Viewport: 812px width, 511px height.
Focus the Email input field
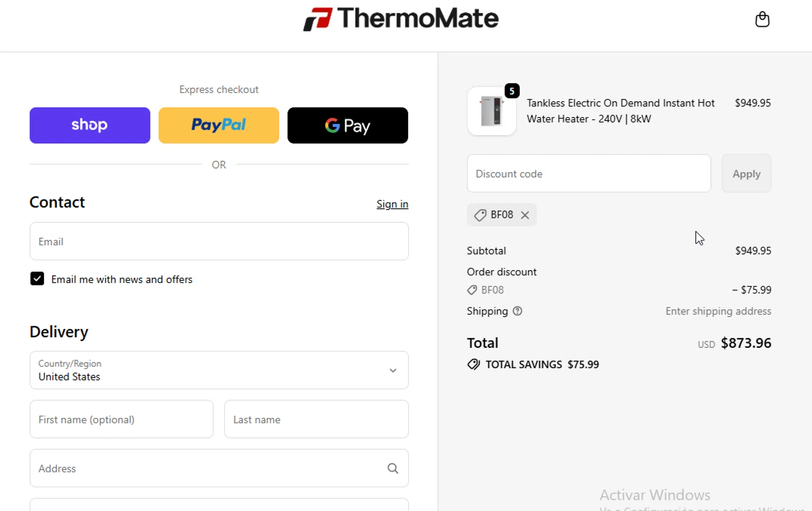pos(219,241)
